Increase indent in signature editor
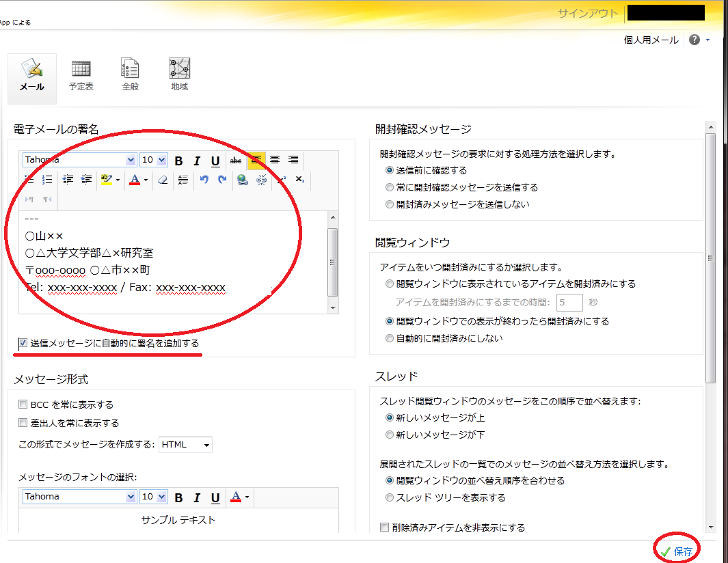728x563 pixels. [x=86, y=180]
